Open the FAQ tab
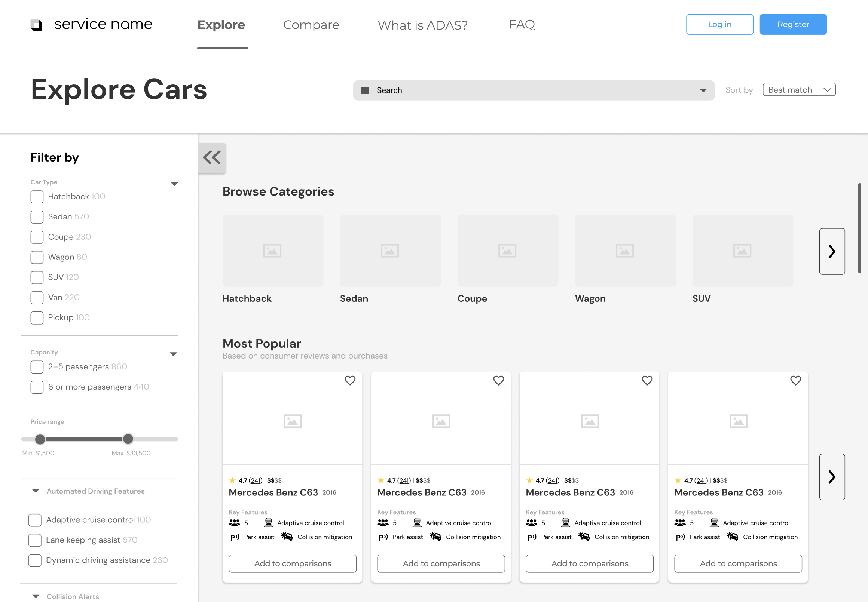This screenshot has width=868, height=602. (x=522, y=25)
